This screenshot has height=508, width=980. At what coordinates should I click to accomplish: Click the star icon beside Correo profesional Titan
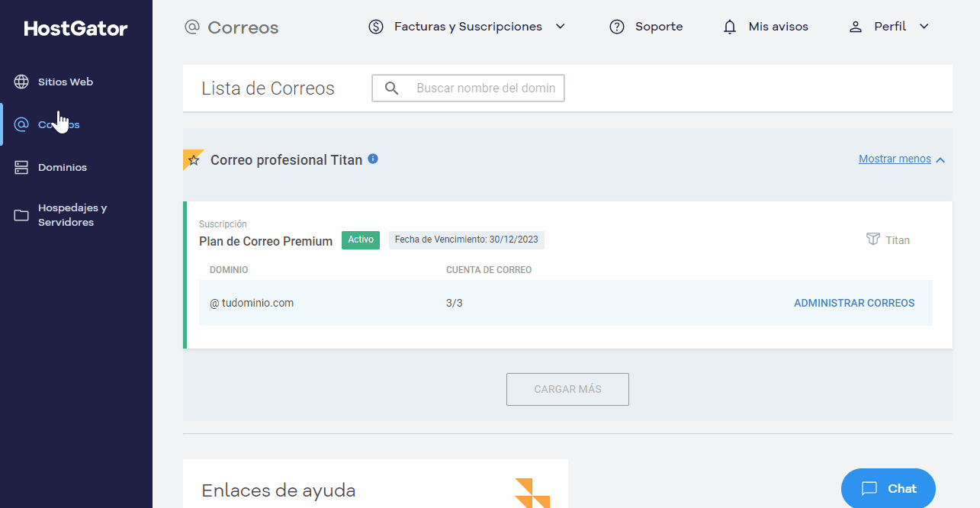click(x=194, y=160)
